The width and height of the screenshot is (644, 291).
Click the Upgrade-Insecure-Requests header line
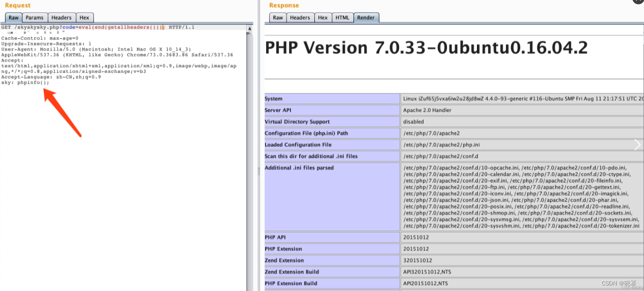click(x=46, y=44)
